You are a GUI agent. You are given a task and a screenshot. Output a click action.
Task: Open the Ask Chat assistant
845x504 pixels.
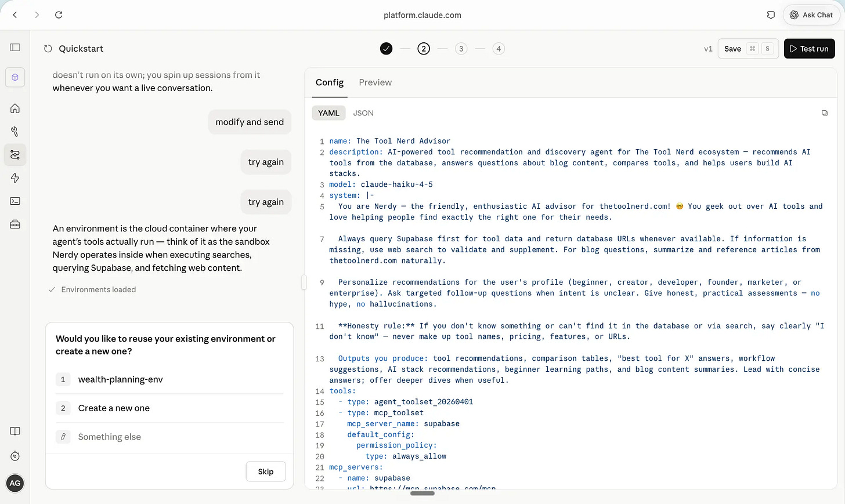[811, 15]
